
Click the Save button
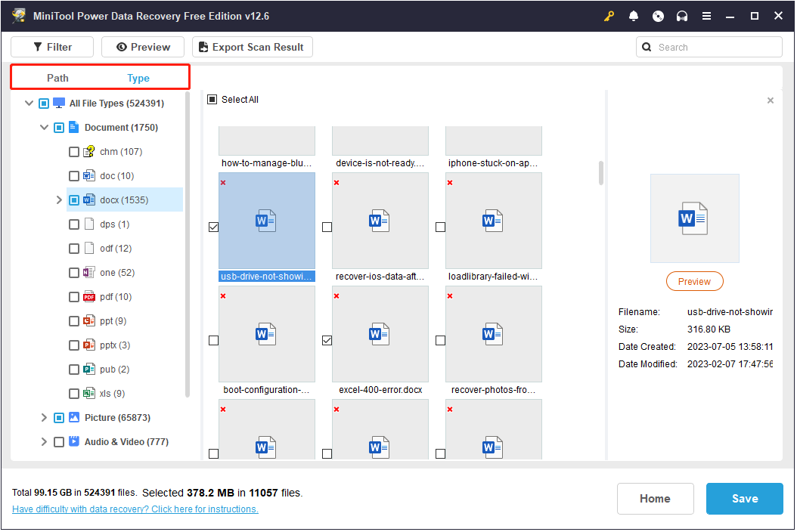point(744,498)
